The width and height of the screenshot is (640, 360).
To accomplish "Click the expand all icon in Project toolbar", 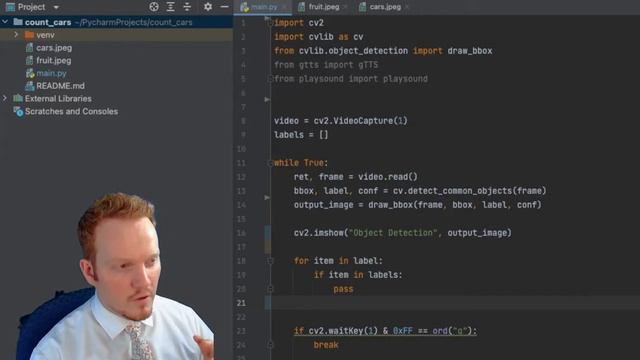I will coord(171,7).
